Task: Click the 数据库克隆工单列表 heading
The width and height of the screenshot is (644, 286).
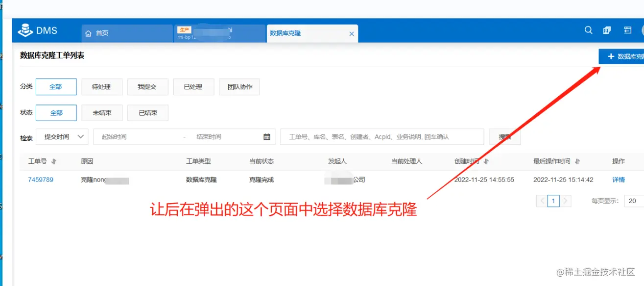Action: [52, 55]
